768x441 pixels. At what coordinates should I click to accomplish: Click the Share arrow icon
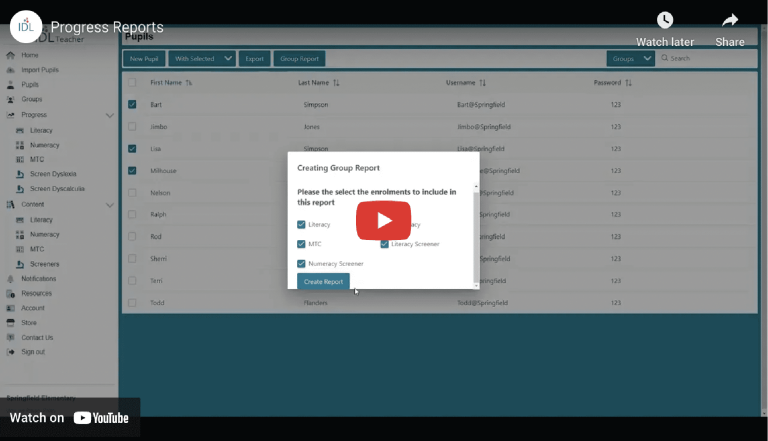[730, 20]
